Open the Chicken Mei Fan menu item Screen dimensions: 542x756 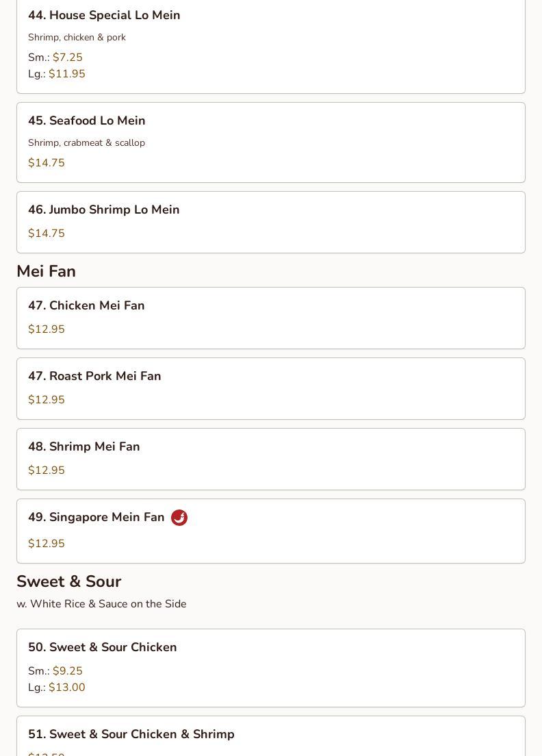tap(271, 318)
